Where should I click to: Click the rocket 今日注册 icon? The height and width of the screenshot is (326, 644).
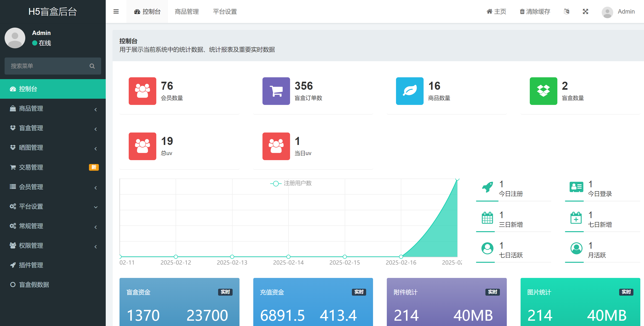pyautogui.click(x=487, y=187)
